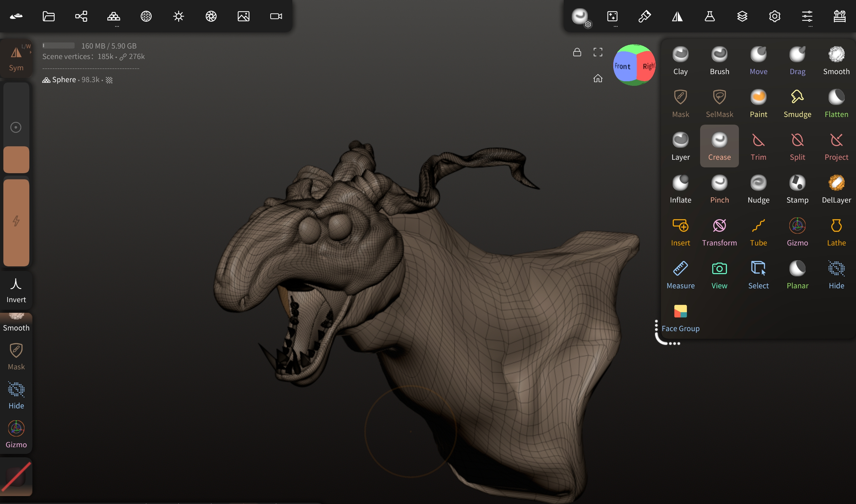Click the brown material color swatch
This screenshot has width=856, height=504.
click(x=16, y=160)
